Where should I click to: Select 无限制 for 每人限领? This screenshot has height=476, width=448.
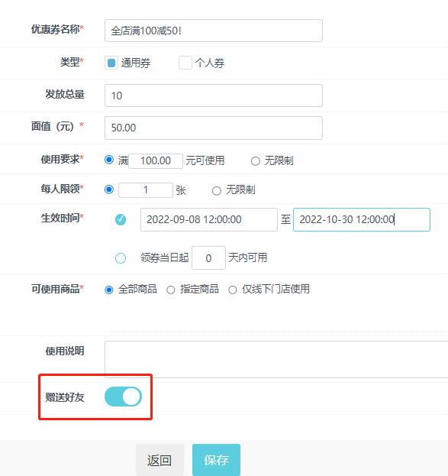[x=216, y=191]
